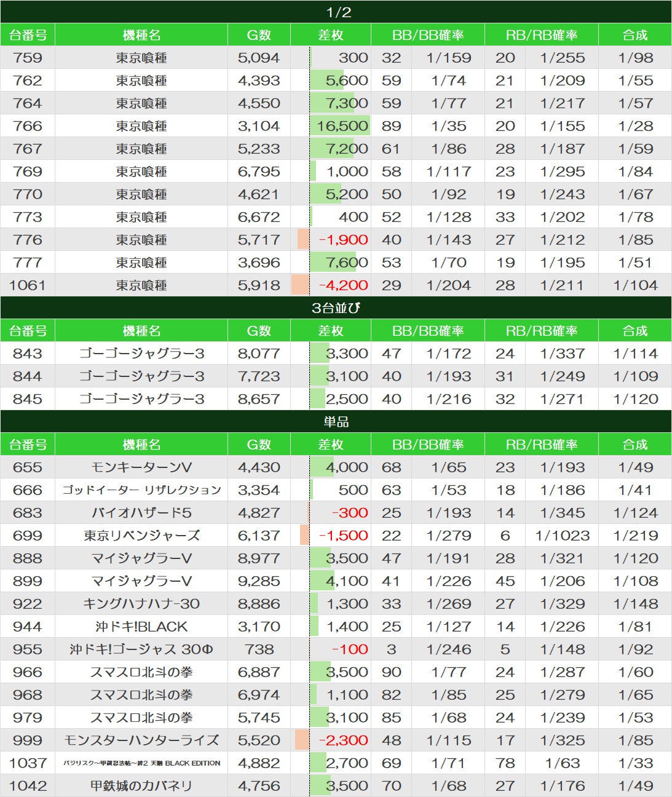The image size is (672, 797).
Task: Click machine number 979
Action: tap(28, 718)
